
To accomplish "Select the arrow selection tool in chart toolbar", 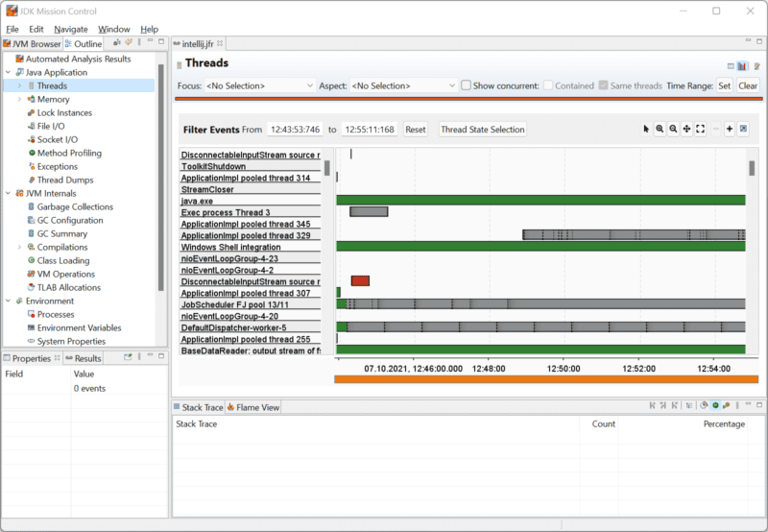I will [x=646, y=129].
